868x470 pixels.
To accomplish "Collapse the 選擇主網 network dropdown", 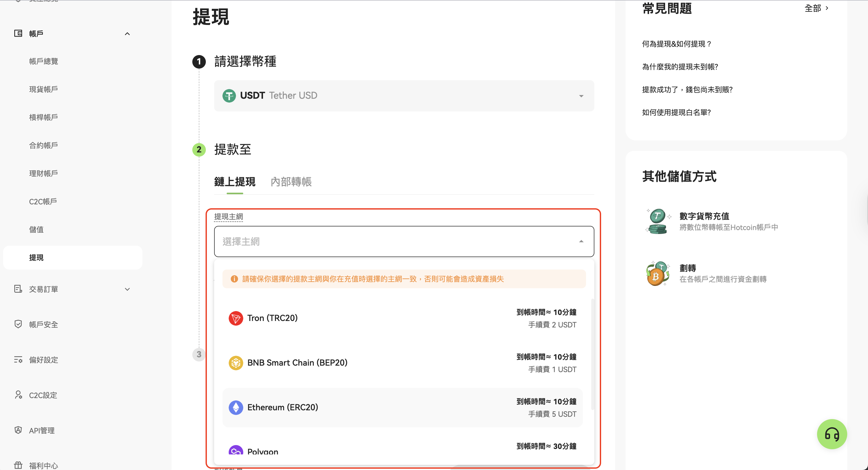I will click(x=581, y=241).
